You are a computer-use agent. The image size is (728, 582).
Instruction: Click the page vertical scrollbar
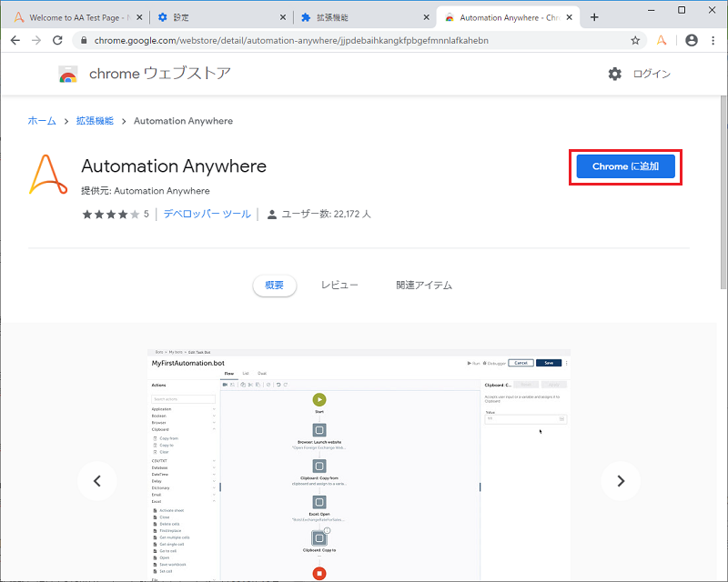coord(723,193)
